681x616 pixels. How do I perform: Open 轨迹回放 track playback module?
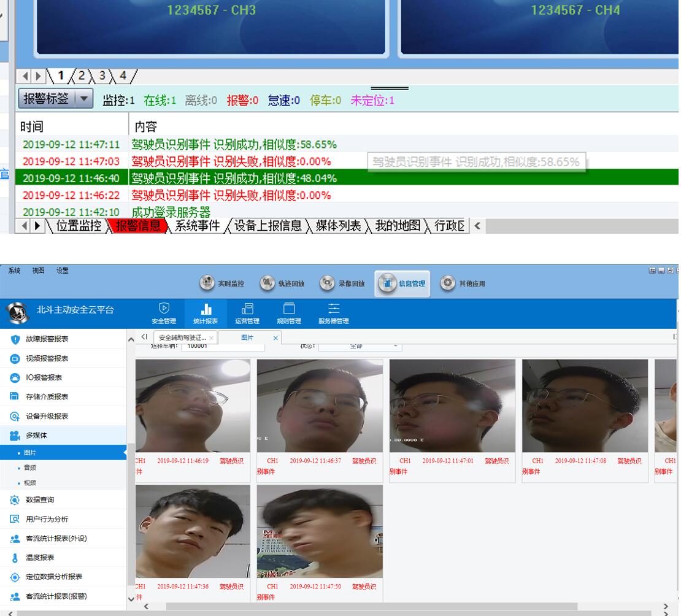(282, 283)
